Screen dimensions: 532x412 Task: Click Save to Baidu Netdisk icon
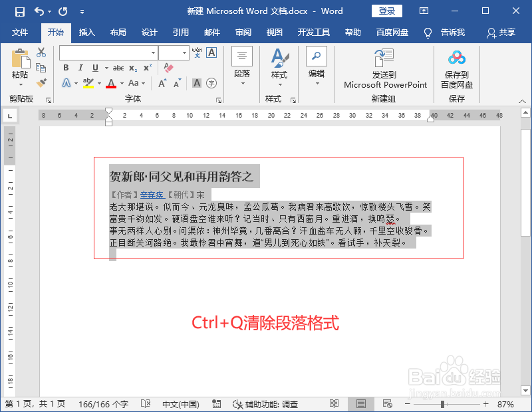[457, 58]
